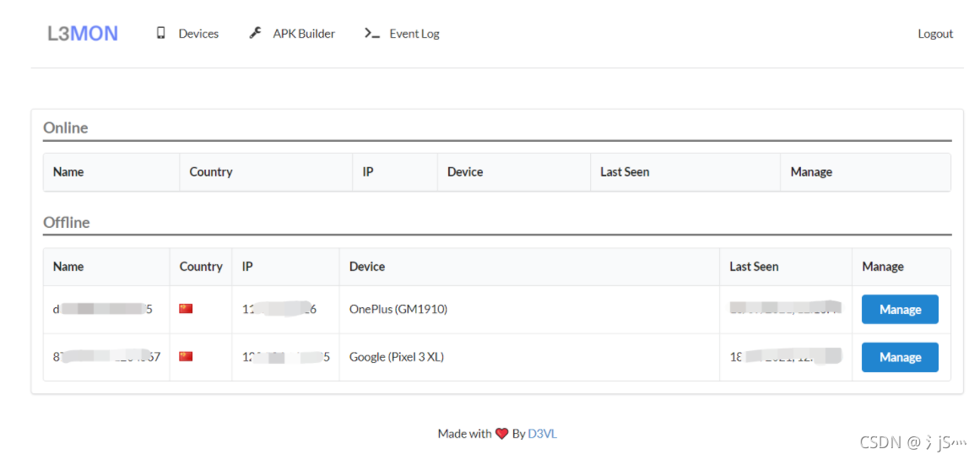The width and height of the screenshot is (980, 460).
Task: Manage the Google (Pixel 3 XL) device
Action: (x=900, y=357)
